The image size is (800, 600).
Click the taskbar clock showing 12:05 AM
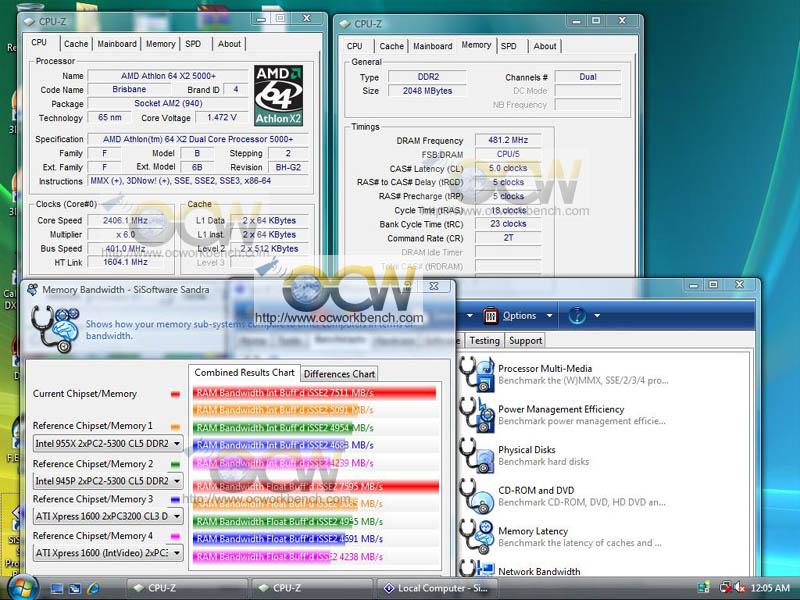[x=770, y=588]
